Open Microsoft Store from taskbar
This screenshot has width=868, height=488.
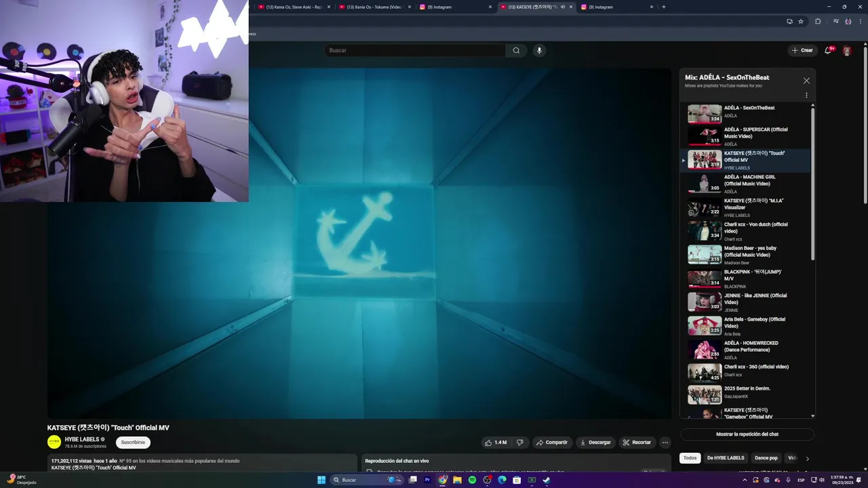coord(517,480)
